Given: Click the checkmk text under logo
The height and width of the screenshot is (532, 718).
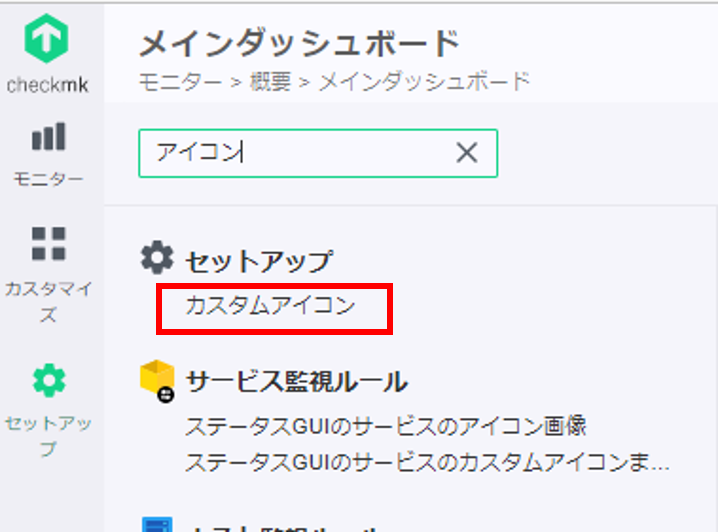Looking at the screenshot, I should pyautogui.click(x=48, y=85).
